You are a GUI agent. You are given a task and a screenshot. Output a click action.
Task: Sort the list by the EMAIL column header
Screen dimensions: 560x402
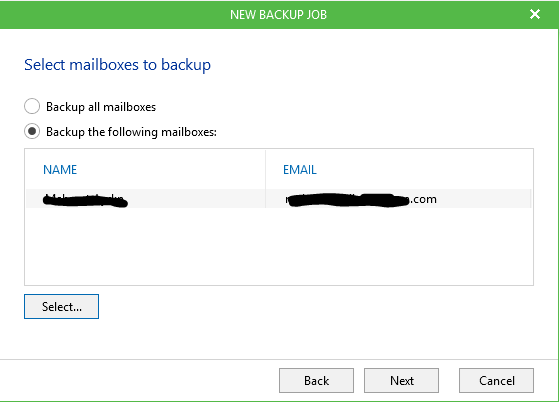[300, 170]
